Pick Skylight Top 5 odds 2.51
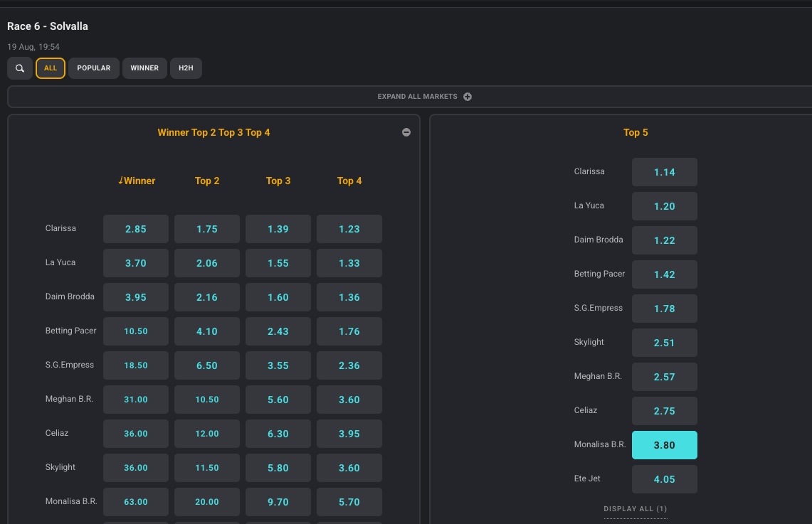Screen dimensions: 812x524 coord(665,343)
